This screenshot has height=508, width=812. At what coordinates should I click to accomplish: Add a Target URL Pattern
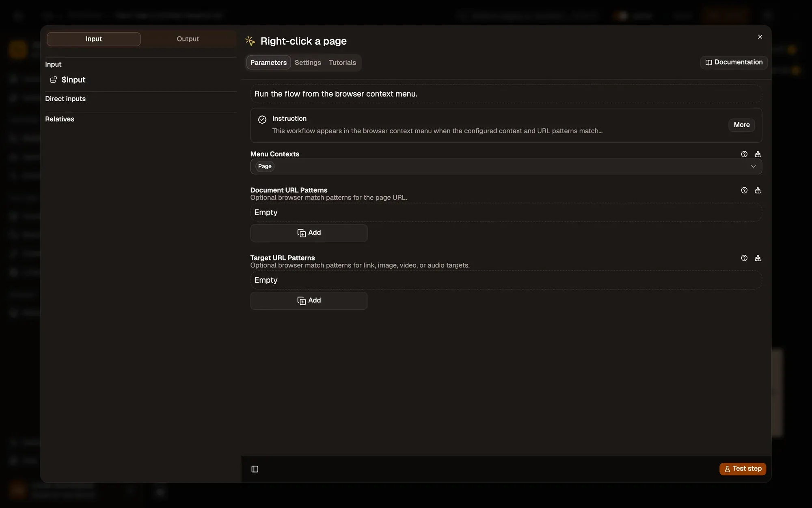pos(309,301)
